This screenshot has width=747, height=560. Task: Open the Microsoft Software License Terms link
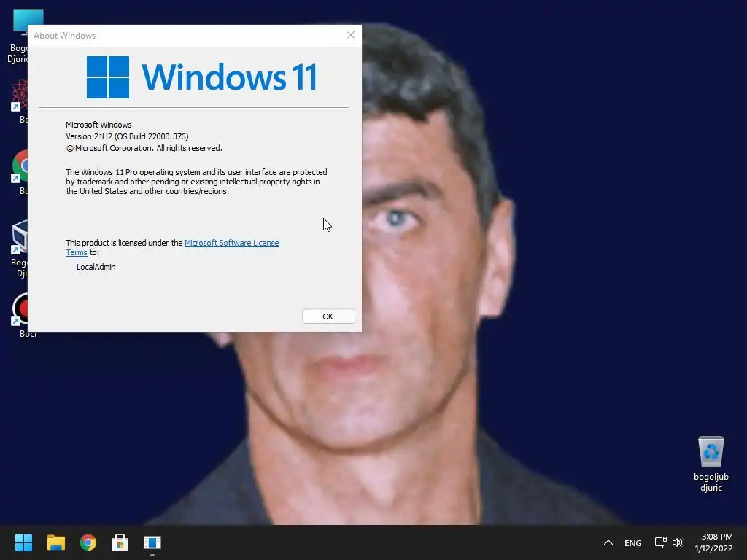[x=231, y=243]
